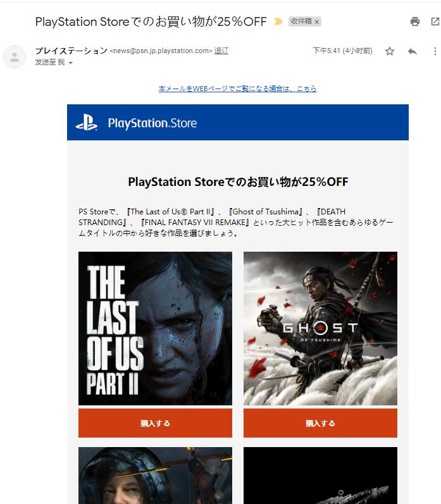Toggle the yellow importance marker
441x504 pixels.
(x=278, y=22)
